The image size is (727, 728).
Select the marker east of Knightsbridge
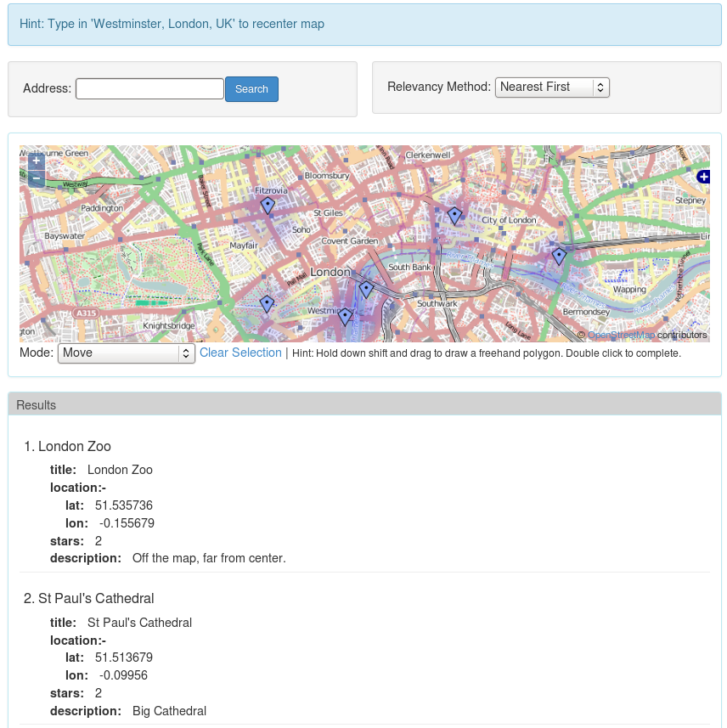coord(267,304)
